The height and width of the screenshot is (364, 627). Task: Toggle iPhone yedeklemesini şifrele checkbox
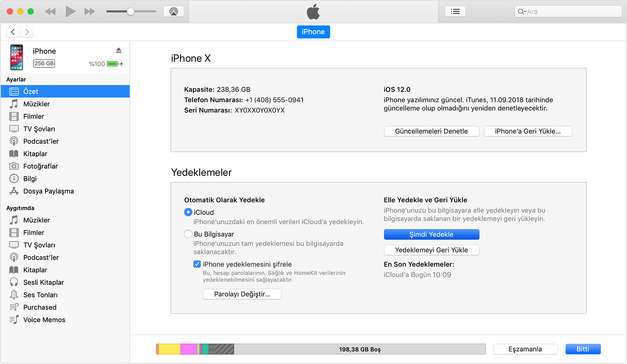pyautogui.click(x=197, y=264)
